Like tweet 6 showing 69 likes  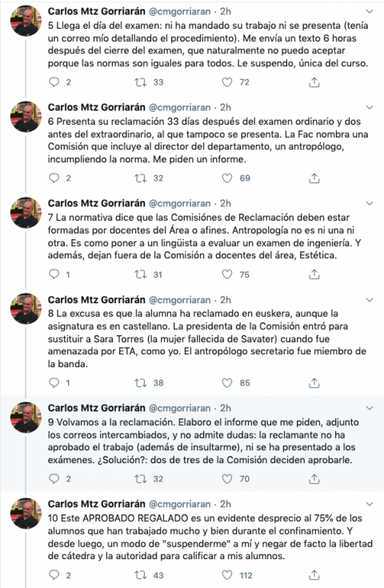227,178
